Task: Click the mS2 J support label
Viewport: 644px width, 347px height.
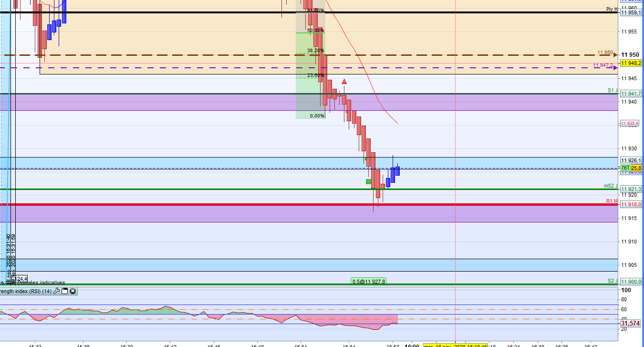Action: 611,186
